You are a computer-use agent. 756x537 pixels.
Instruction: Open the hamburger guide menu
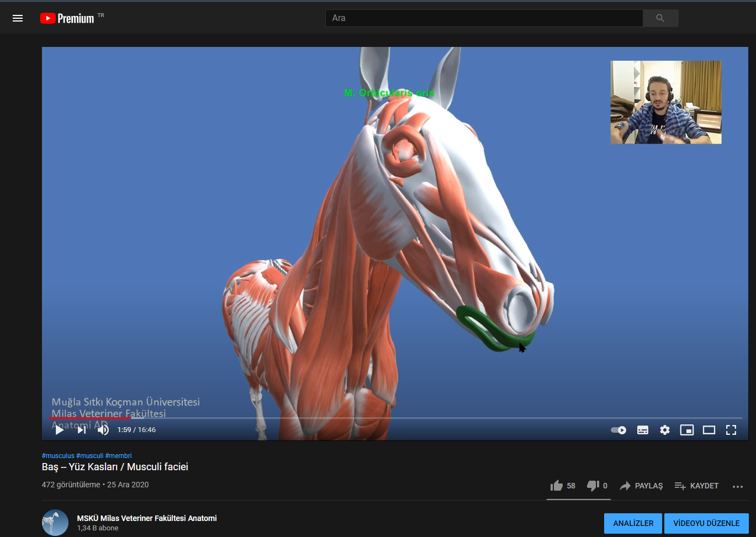[18, 18]
